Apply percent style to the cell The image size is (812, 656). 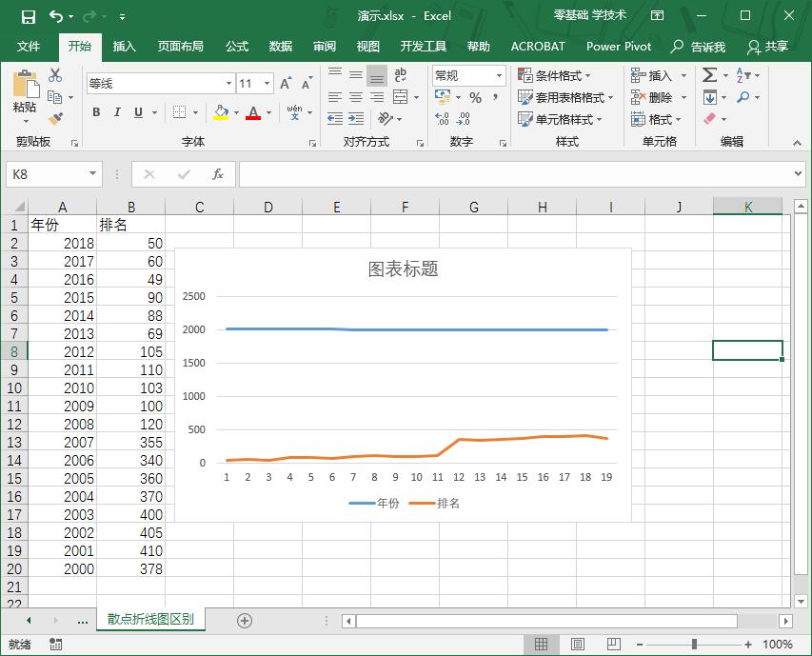pos(475,97)
